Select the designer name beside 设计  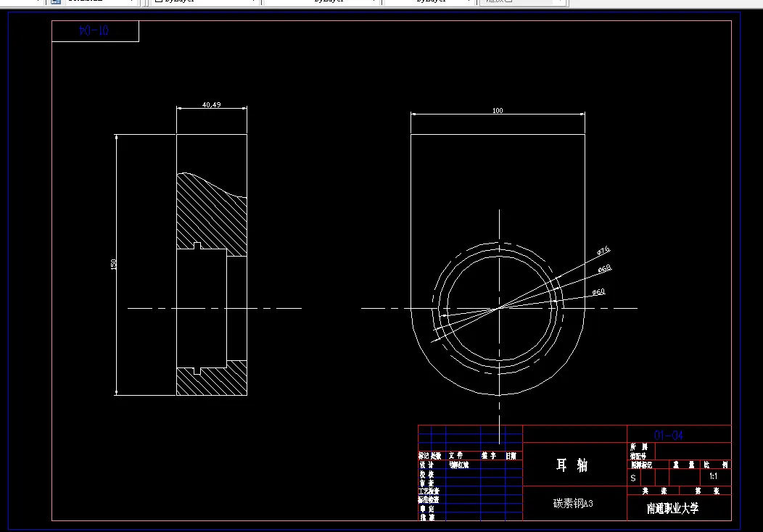458,465
